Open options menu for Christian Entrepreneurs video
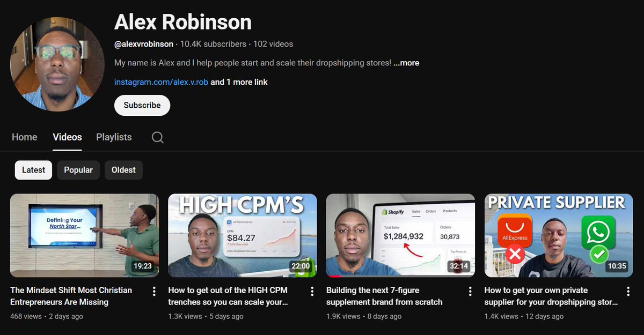This screenshot has width=644, height=335. (154, 291)
